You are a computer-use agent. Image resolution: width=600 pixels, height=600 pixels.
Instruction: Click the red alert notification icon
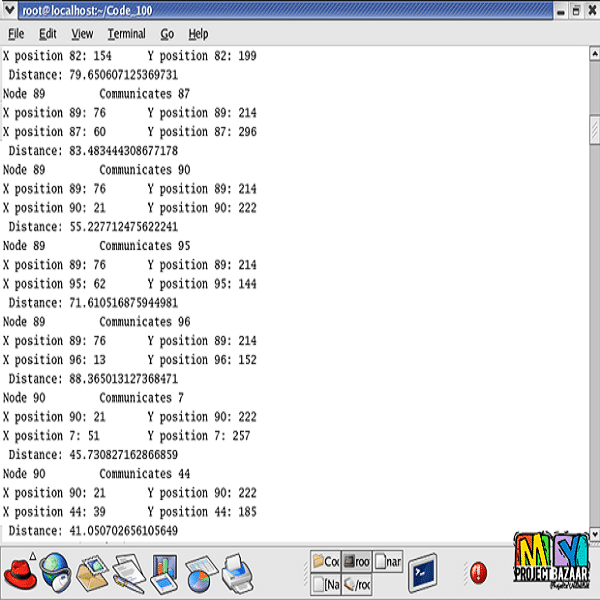[478, 573]
